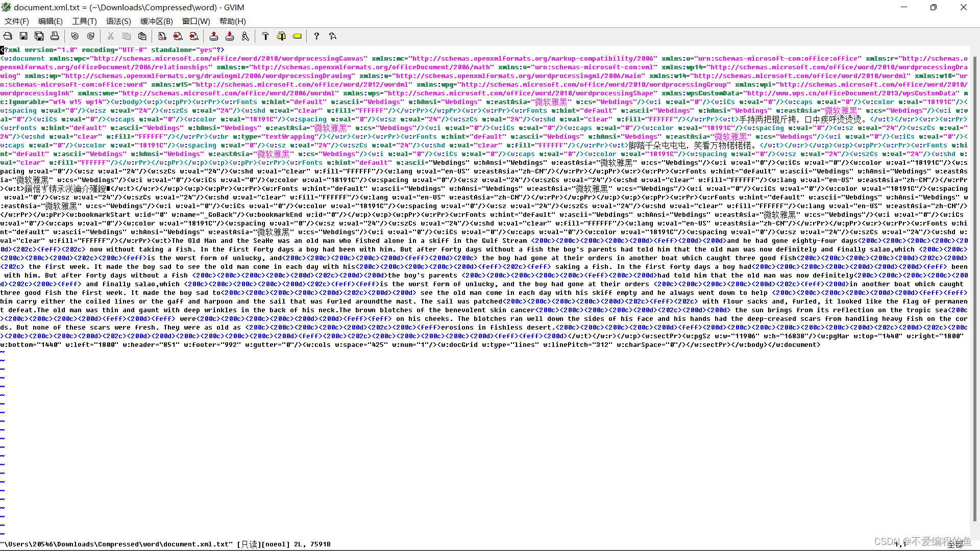Undo the last change
The width and height of the screenshot is (980, 551).
point(75,36)
